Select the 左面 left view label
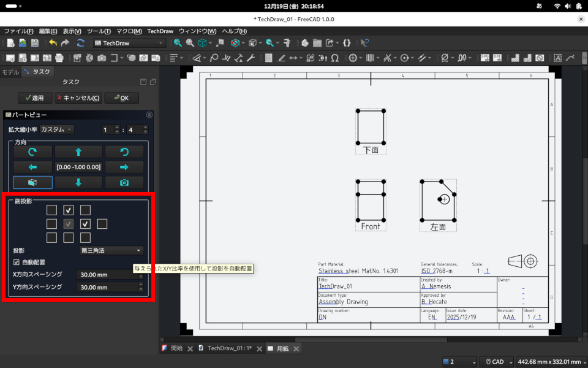 click(x=438, y=227)
